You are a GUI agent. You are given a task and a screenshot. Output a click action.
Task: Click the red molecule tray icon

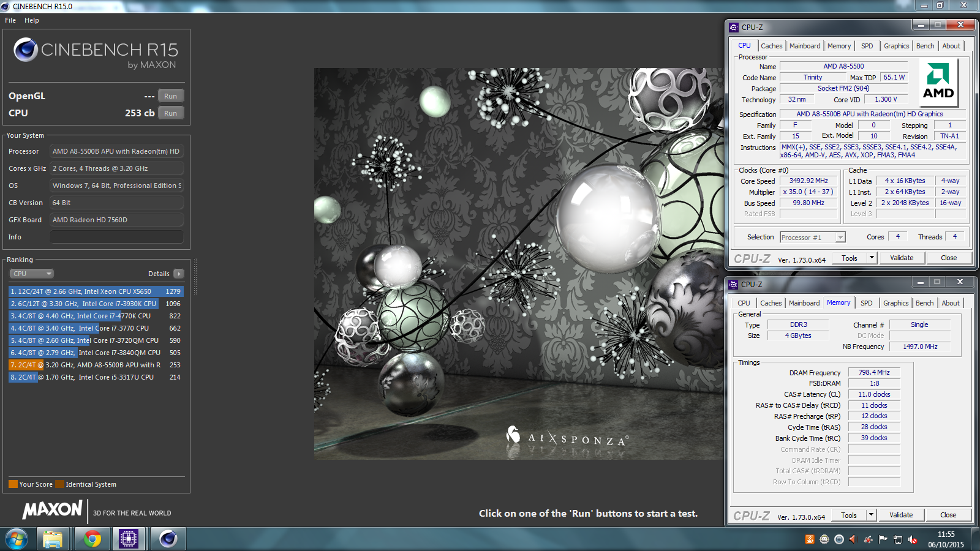[x=869, y=539]
